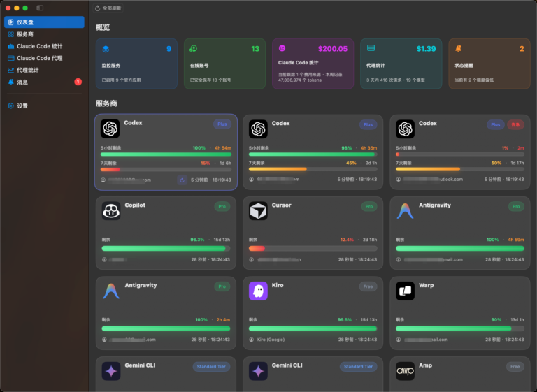
Task: Click the account icon on the Warp card
Action: [399, 340]
